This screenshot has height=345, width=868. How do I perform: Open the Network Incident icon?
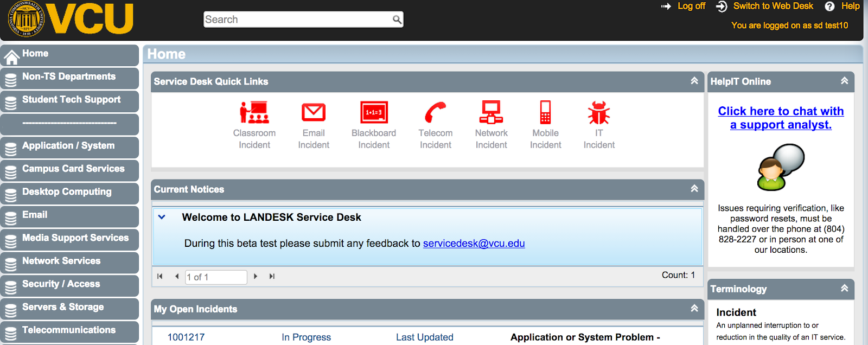pyautogui.click(x=491, y=112)
